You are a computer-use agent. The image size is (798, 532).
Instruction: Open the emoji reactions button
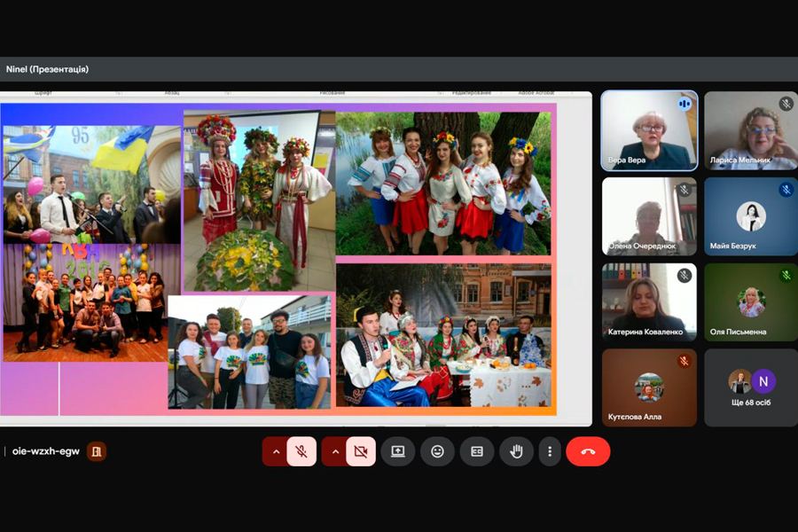[x=437, y=451]
